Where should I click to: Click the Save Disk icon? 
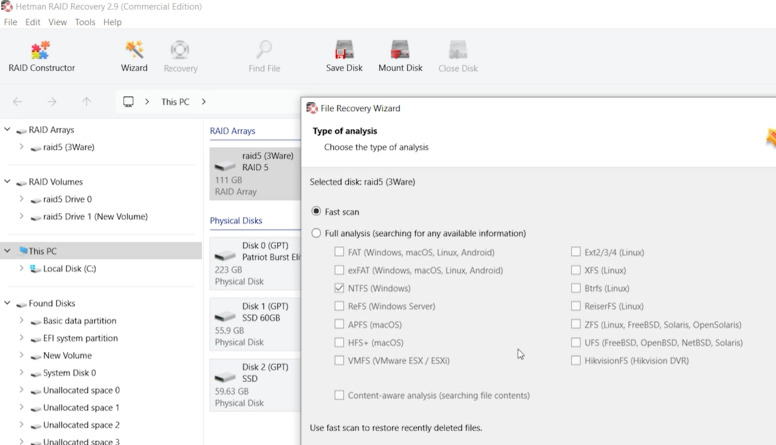tap(344, 57)
